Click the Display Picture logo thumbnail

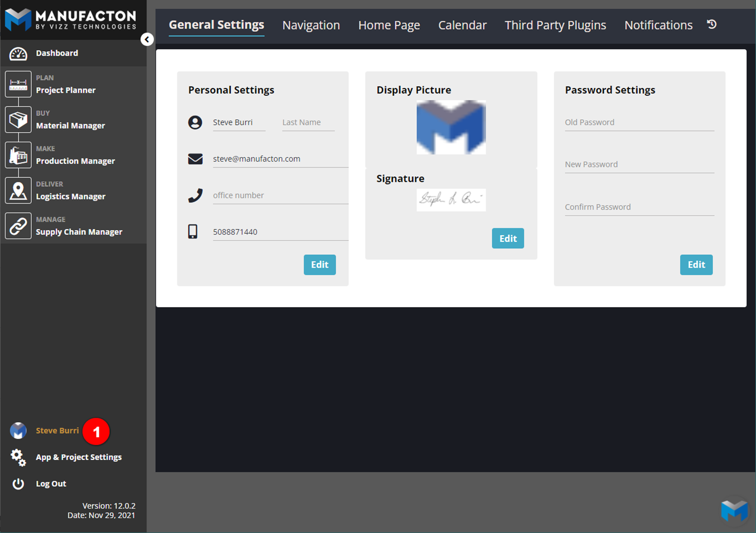click(x=451, y=127)
